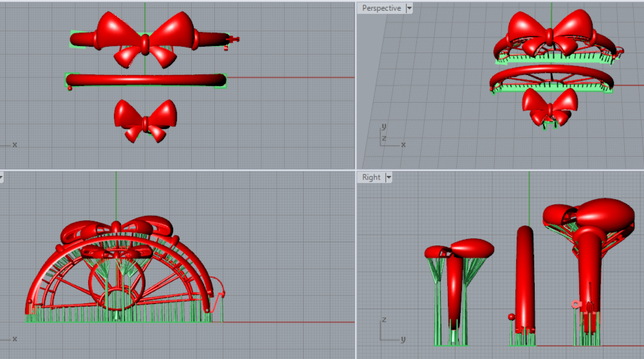Pick the small pink ring in Right viewport
Image resolution: width=644 pixels, height=359 pixels.
[x=576, y=304]
